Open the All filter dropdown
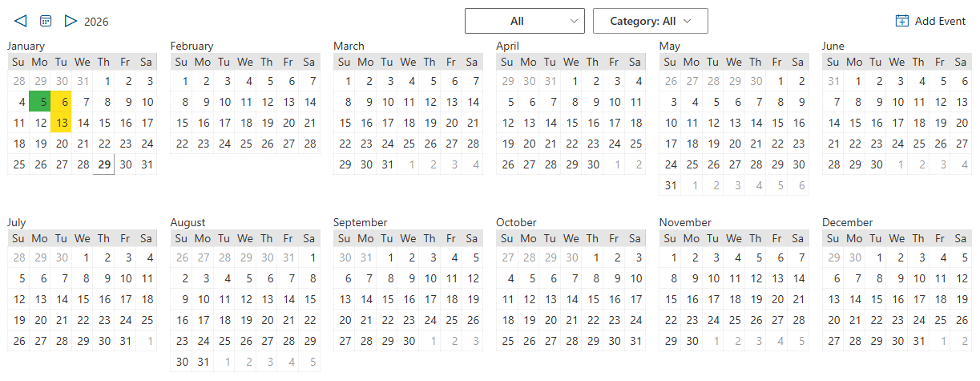980x381 pixels. [x=524, y=21]
